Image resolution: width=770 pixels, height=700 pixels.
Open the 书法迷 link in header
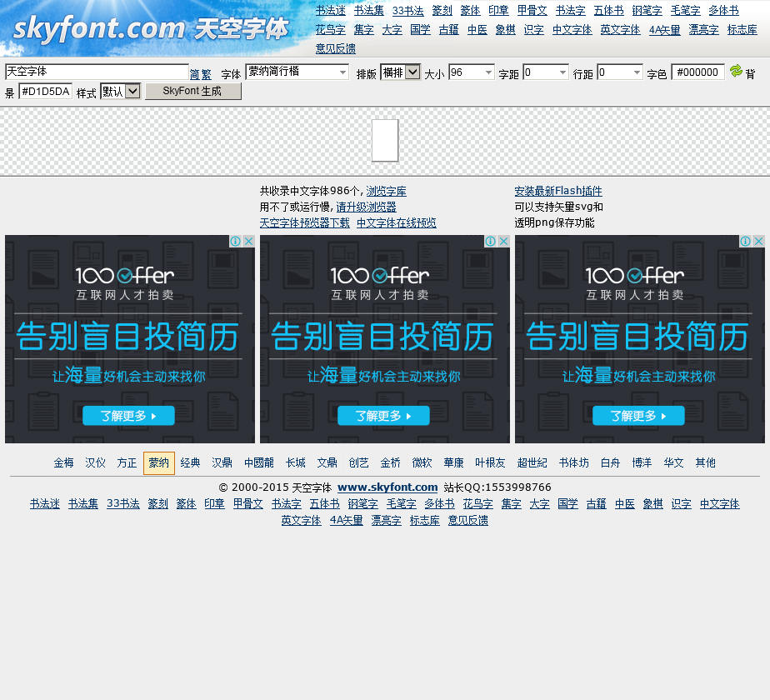click(x=331, y=10)
